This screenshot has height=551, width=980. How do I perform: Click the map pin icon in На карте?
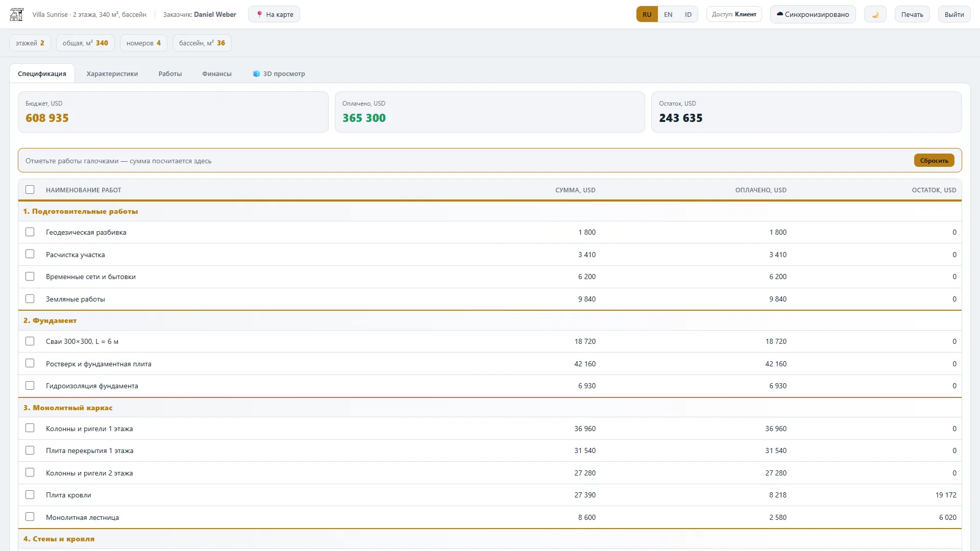pos(259,14)
